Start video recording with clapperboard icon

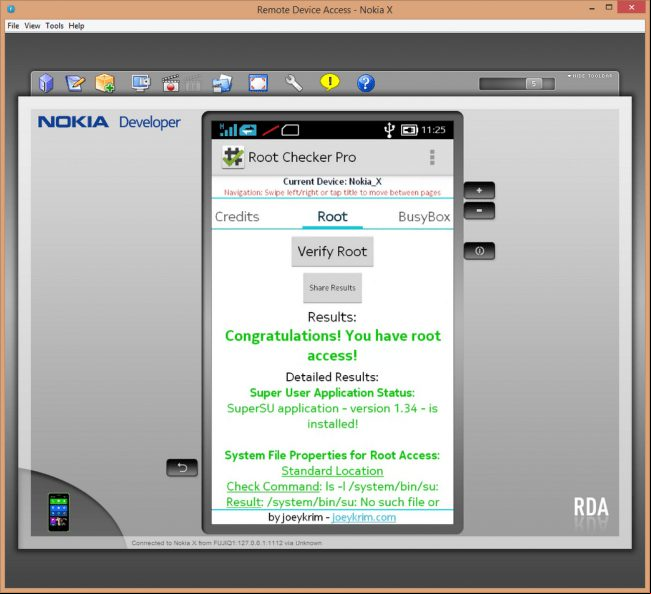pos(171,83)
